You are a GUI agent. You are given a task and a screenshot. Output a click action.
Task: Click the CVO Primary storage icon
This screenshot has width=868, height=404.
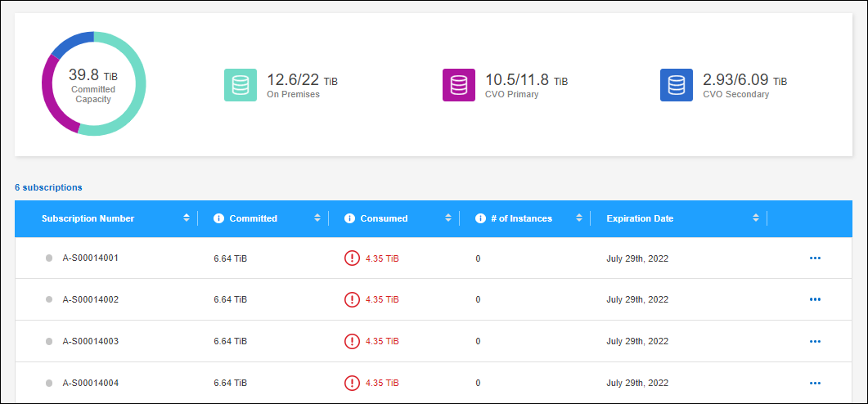(459, 85)
